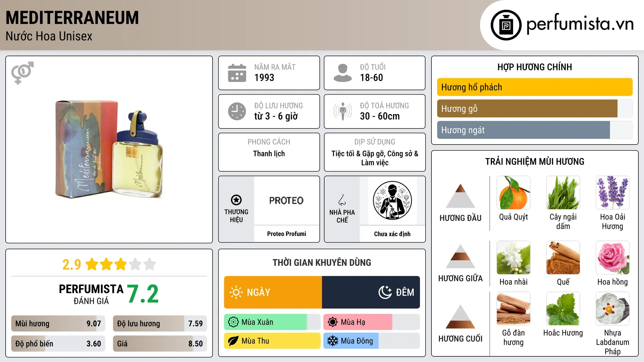Click the Mùa Thu season bar
Image resolution: width=644 pixels, height=362 pixels.
point(272,341)
